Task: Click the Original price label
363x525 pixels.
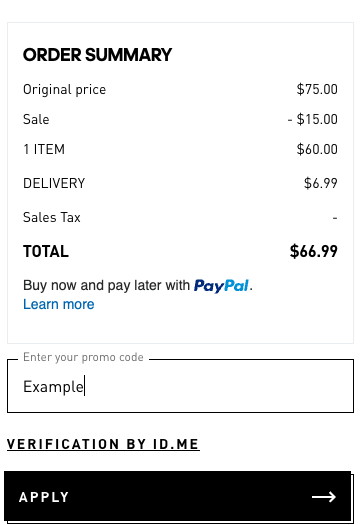Action: coord(64,89)
